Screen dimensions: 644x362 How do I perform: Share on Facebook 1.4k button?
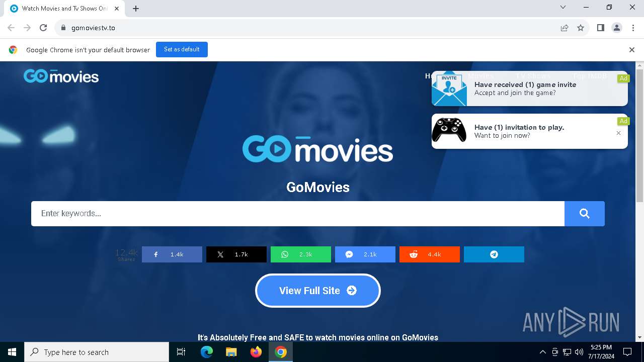click(x=172, y=254)
